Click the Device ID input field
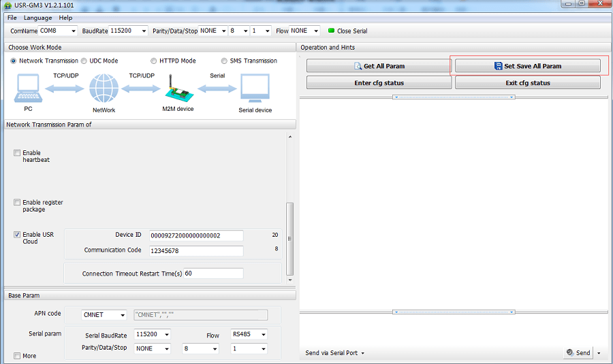The width and height of the screenshot is (613, 364). pyautogui.click(x=196, y=235)
